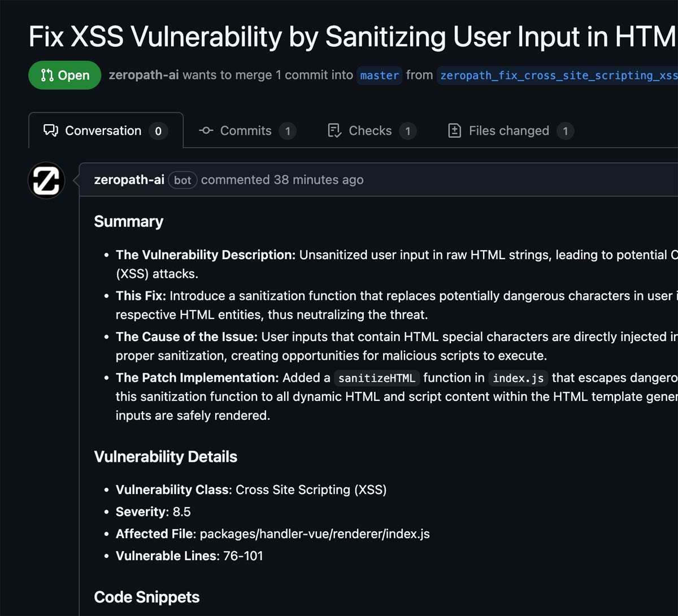Click the speech-bubble icon on Conversation tab

coord(51,131)
